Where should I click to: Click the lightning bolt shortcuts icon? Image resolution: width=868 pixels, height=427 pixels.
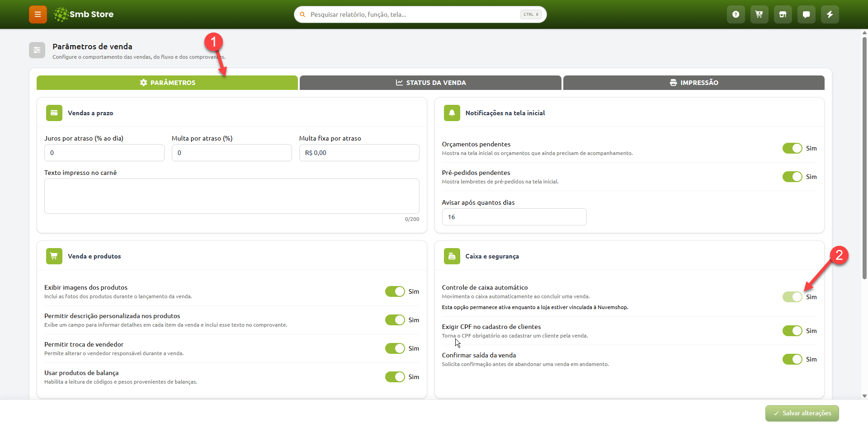(830, 14)
